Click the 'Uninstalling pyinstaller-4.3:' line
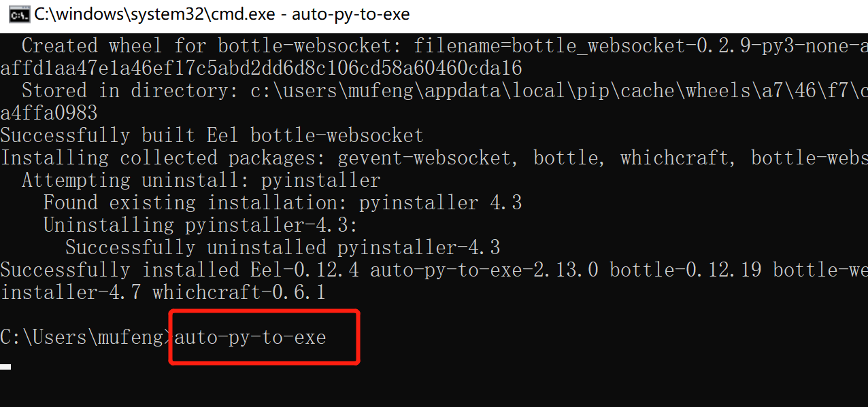This screenshot has height=407, width=868. pyautogui.click(x=201, y=225)
